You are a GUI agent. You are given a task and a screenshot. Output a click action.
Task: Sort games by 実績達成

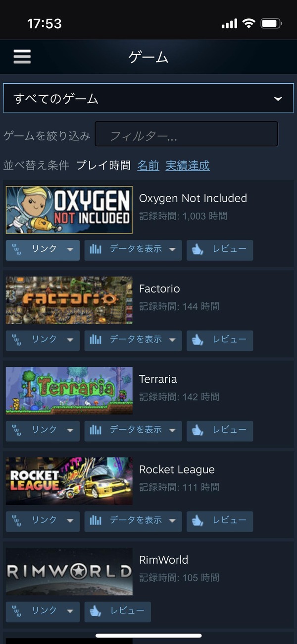pos(188,166)
